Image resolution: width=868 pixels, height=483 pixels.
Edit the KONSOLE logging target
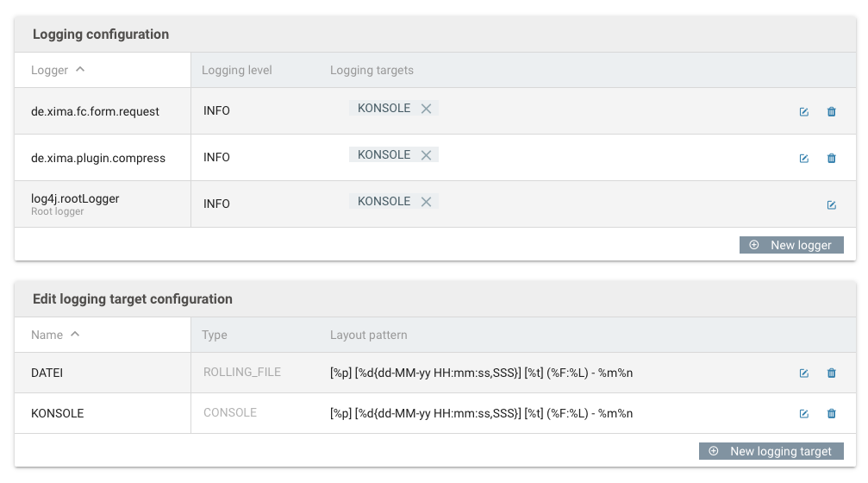[804, 414]
